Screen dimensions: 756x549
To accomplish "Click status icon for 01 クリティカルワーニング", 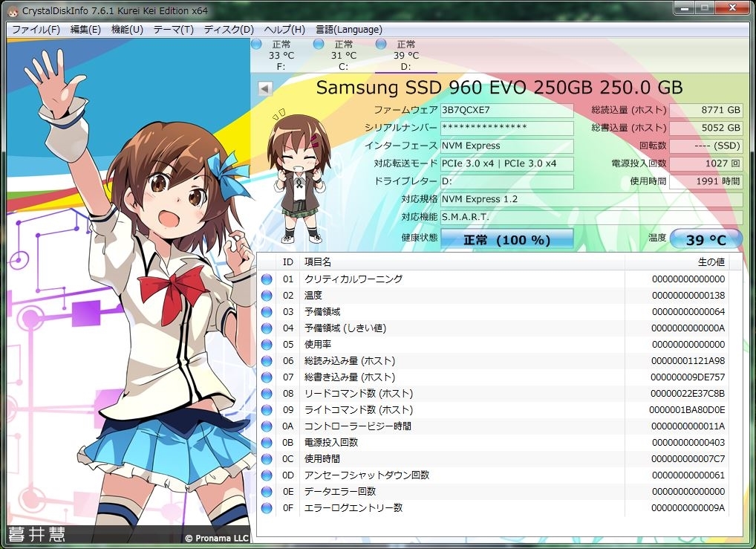I will coord(267,279).
